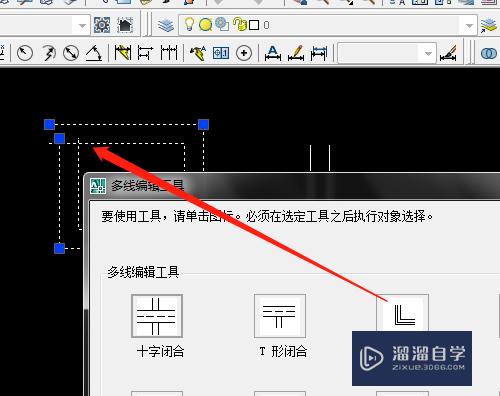Viewport: 500px width, 396px height.
Task: Select the Diameter dimension tool
Action: [71, 53]
